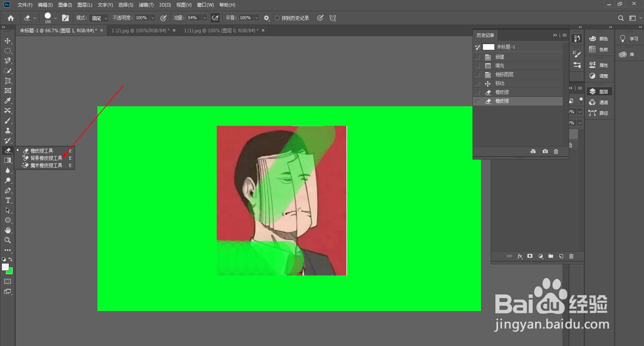Select the Eyedropper tool

click(x=8, y=101)
